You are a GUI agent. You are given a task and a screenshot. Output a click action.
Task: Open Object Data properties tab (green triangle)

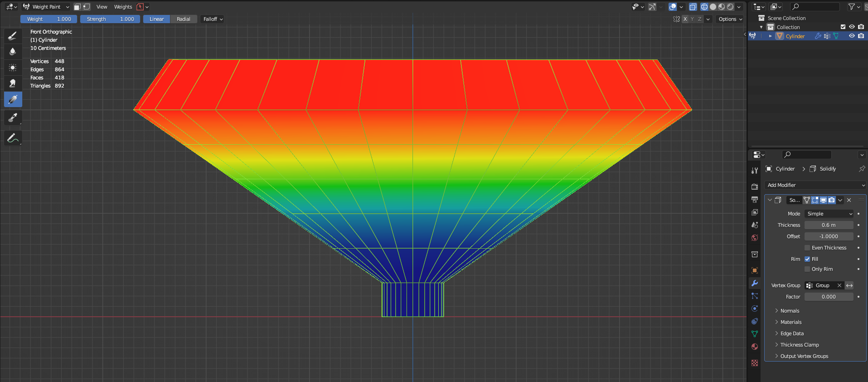tap(755, 334)
